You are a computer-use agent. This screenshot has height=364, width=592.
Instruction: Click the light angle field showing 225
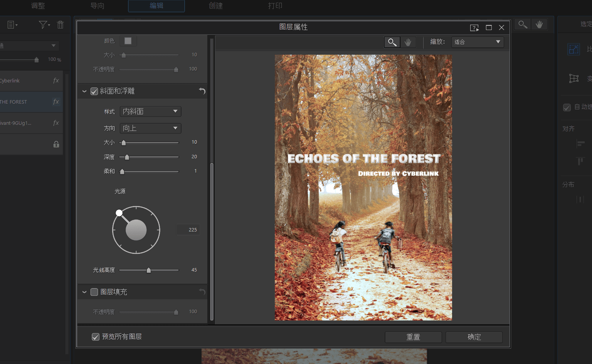188,230
